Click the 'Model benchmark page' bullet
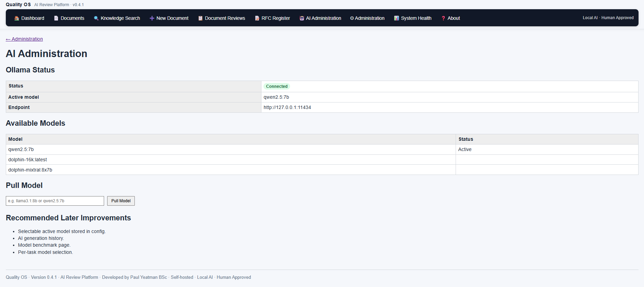Screen dimensions: 644x287 pyautogui.click(x=44, y=245)
